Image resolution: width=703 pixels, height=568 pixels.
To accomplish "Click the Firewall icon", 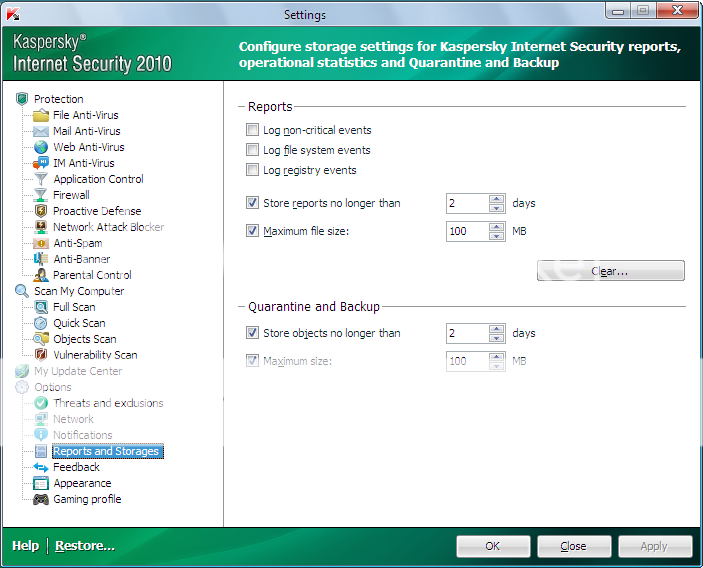I will [x=41, y=195].
